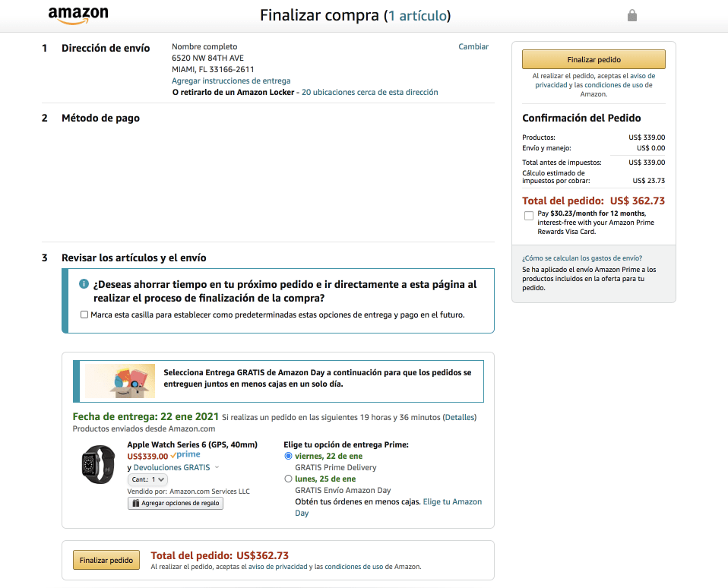Click the top Finalizar pedido button
The width and height of the screenshot is (728, 588).
[593, 58]
